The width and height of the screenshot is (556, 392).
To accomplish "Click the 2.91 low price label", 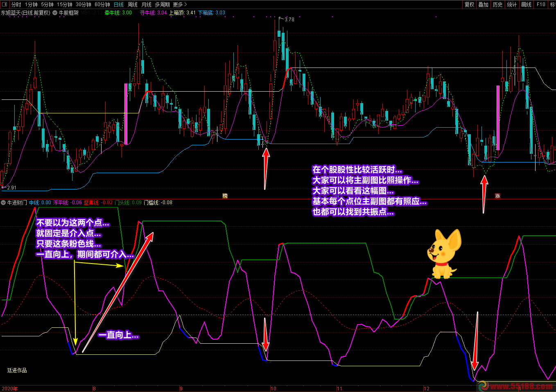I will point(11,188).
